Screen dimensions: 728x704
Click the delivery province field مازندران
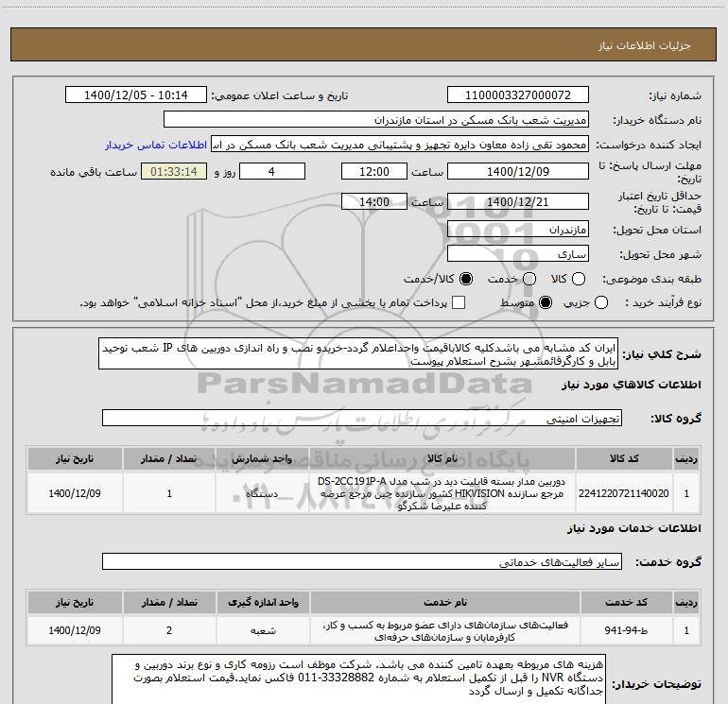pyautogui.click(x=518, y=230)
